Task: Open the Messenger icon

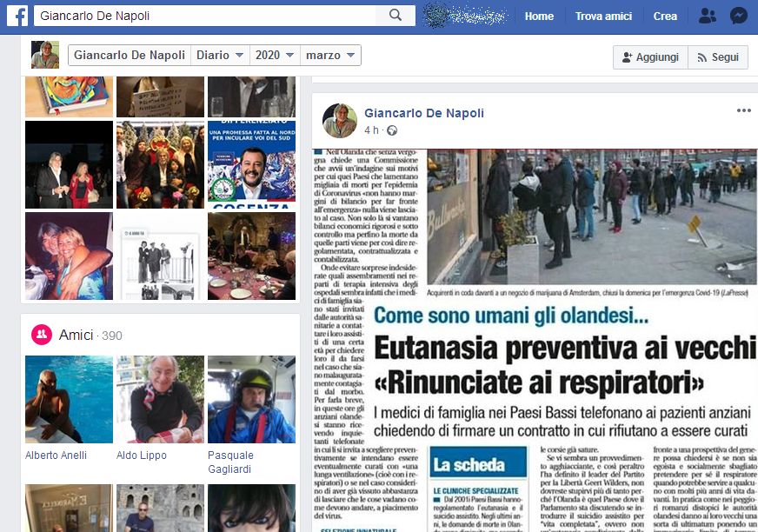Action: coord(739,16)
